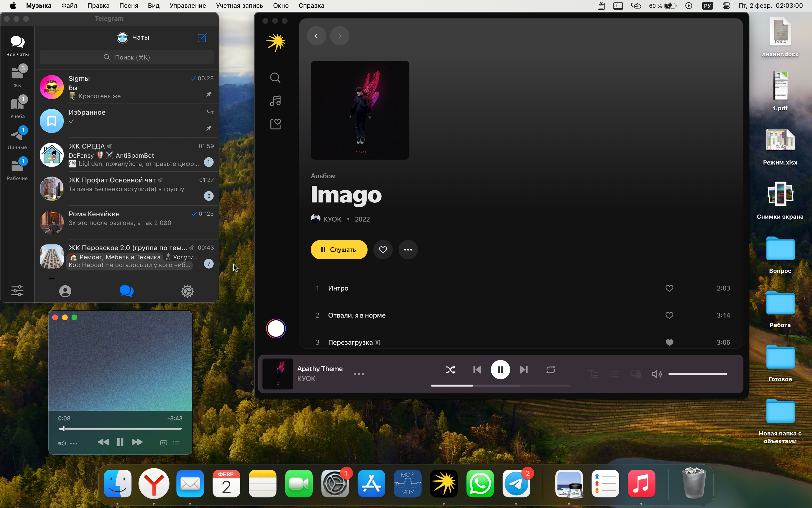The image size is (812, 508).
Task: Open Apathy Theme track options dots
Action: tap(359, 374)
